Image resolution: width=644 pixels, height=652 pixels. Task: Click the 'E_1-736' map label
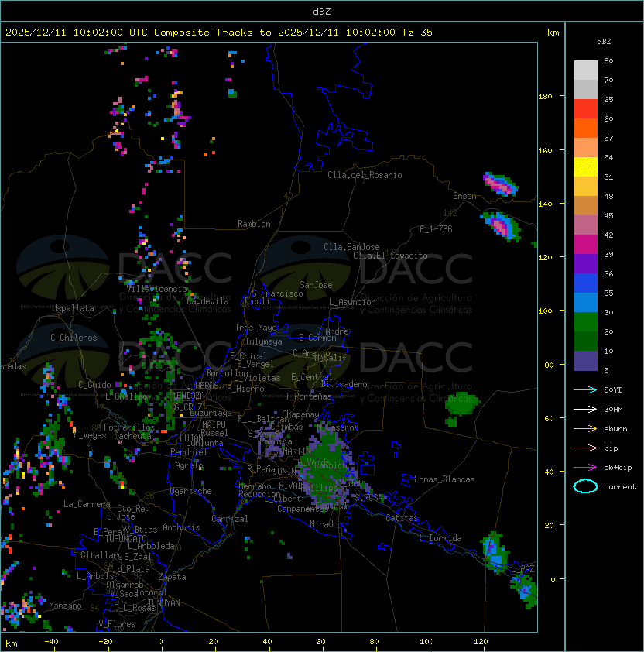click(436, 229)
